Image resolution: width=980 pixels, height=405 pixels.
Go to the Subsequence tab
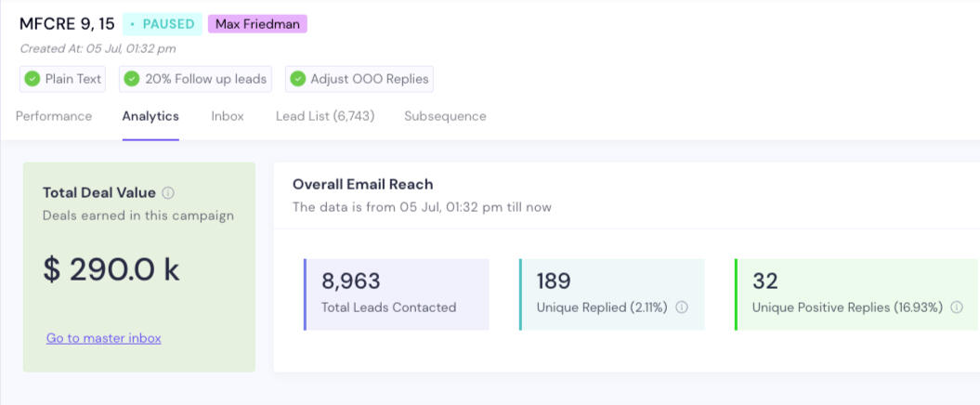[x=445, y=116]
